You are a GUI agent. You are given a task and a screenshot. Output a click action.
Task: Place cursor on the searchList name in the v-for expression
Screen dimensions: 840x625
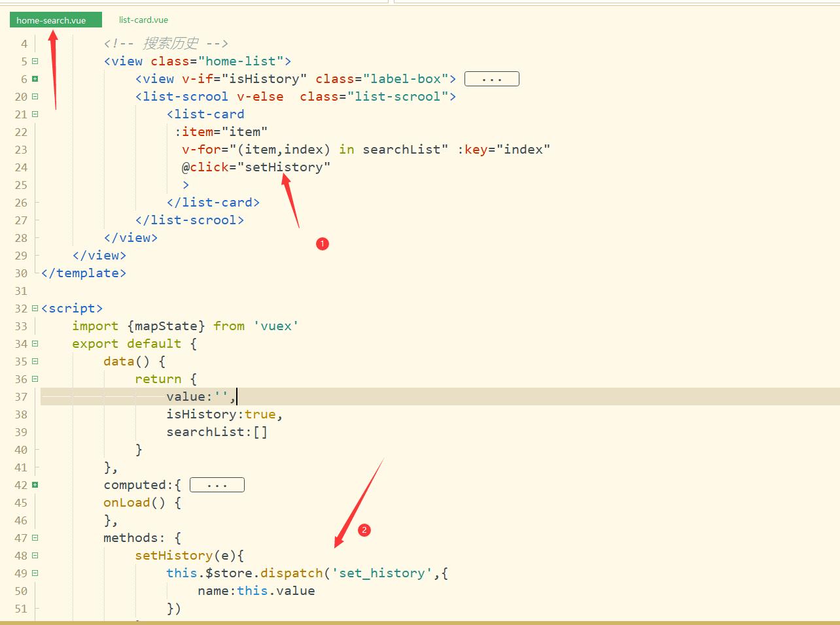(x=402, y=150)
